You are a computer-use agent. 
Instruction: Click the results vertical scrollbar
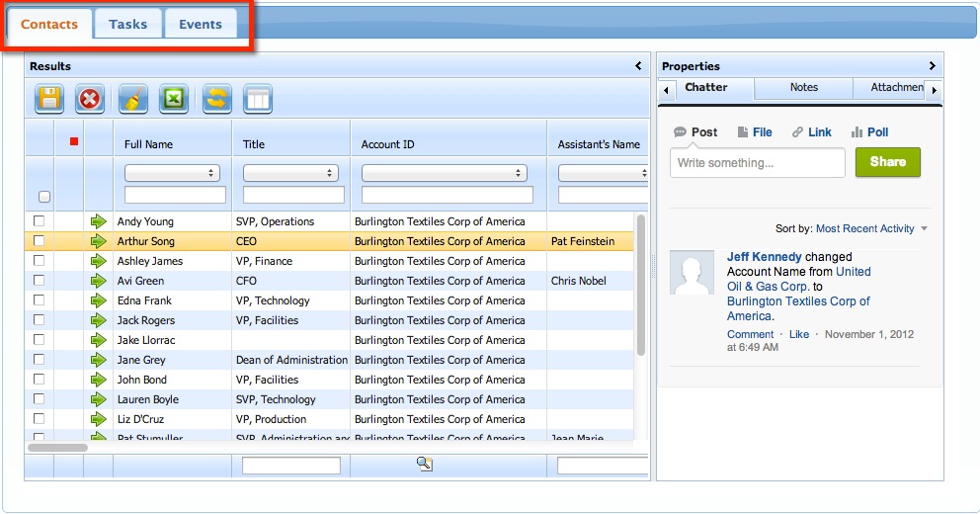pos(641,287)
